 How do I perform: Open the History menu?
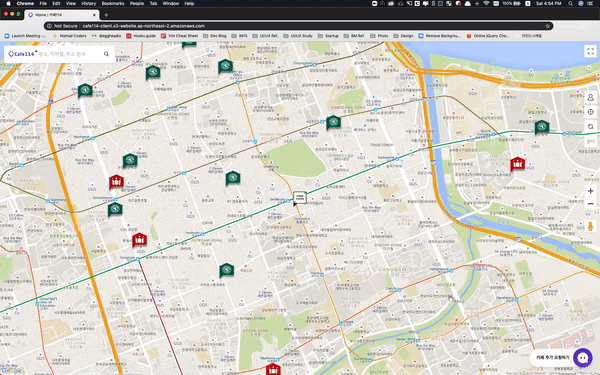(89, 3)
